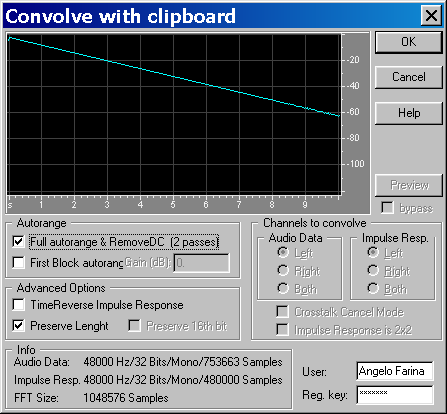Select Audio Data Right radio button
This screenshot has height=414, width=447.
coord(283,271)
